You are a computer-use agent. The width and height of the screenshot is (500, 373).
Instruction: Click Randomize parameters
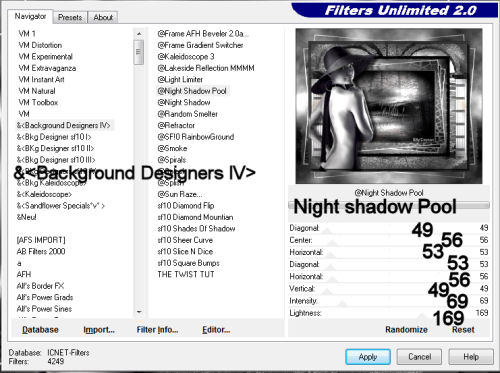pyautogui.click(x=406, y=329)
